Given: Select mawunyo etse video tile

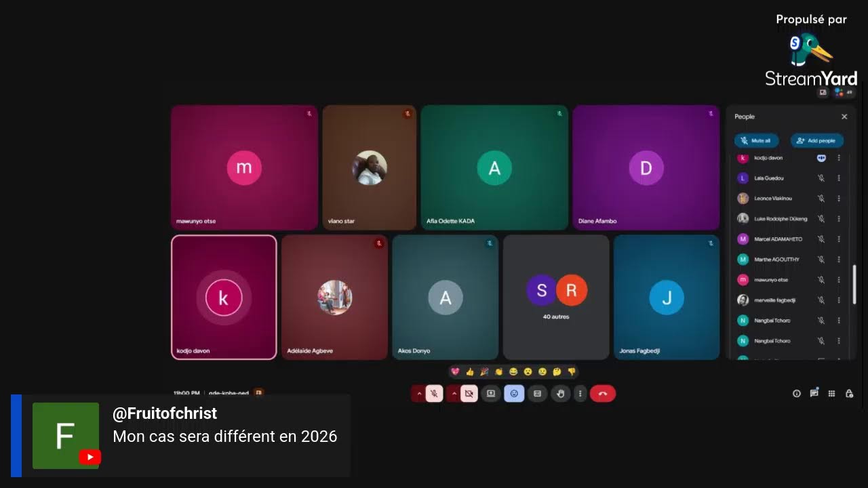Looking at the screenshot, I should (x=244, y=167).
